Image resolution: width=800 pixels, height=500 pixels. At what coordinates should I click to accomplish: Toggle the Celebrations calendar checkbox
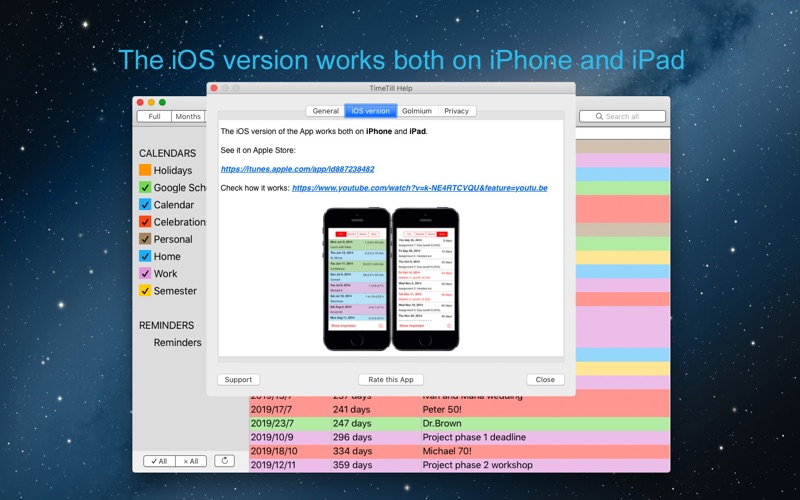click(x=145, y=222)
